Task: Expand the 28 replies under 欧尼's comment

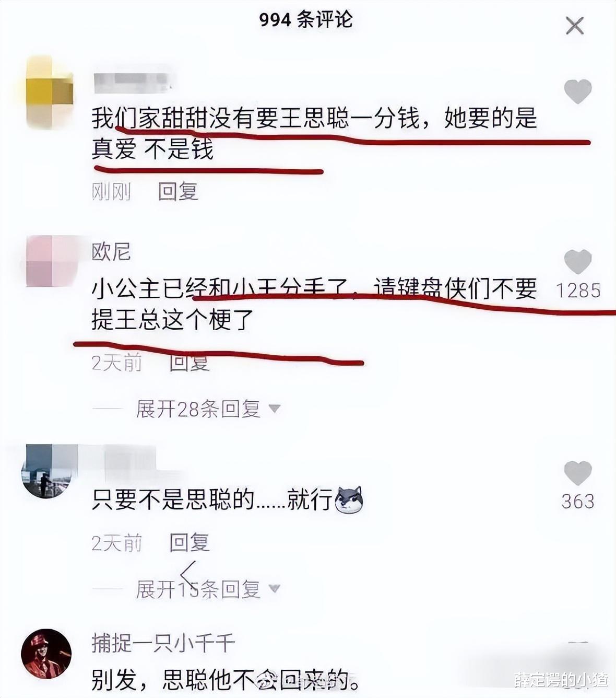Action: pyautogui.click(x=198, y=409)
